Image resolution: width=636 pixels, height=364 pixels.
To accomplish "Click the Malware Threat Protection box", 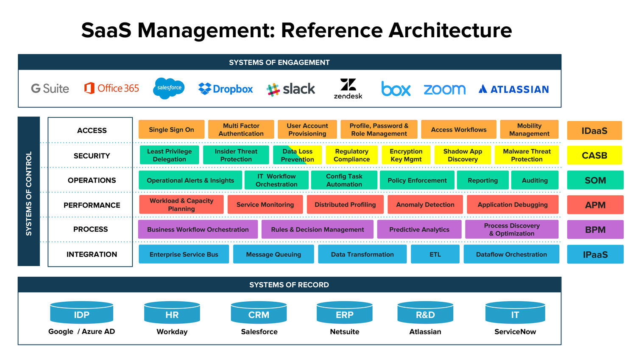I will pos(527,155).
